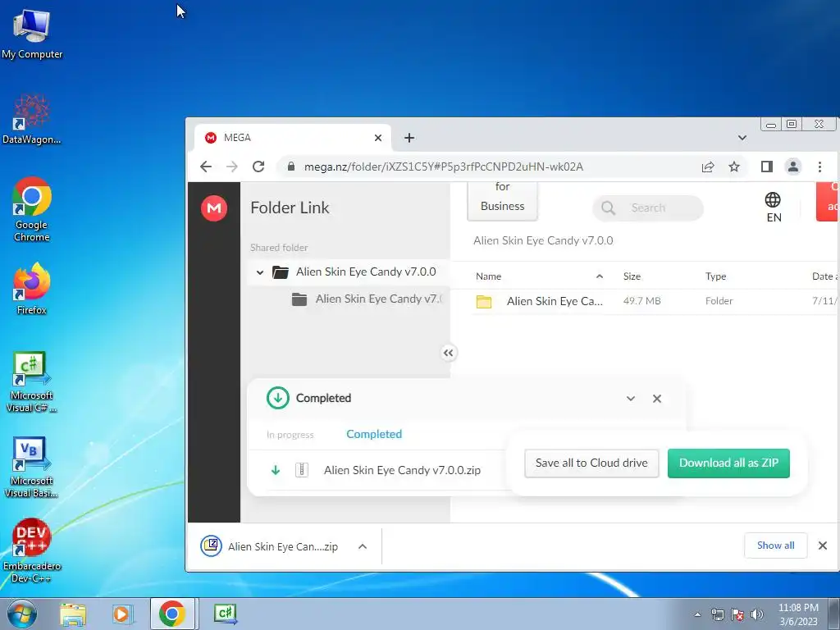Launch Google Chrome from desktop shortcut
Screen dimensions: 840x630
coord(32,209)
